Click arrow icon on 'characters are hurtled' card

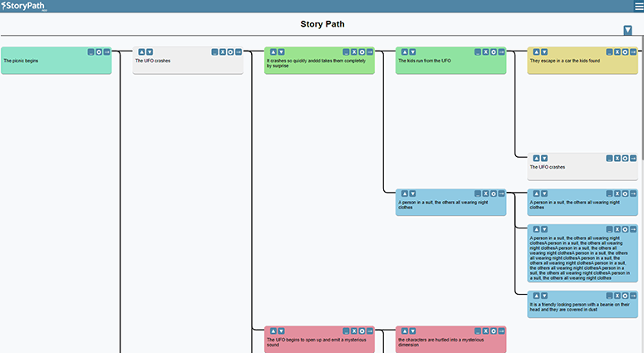pyautogui.click(x=501, y=331)
